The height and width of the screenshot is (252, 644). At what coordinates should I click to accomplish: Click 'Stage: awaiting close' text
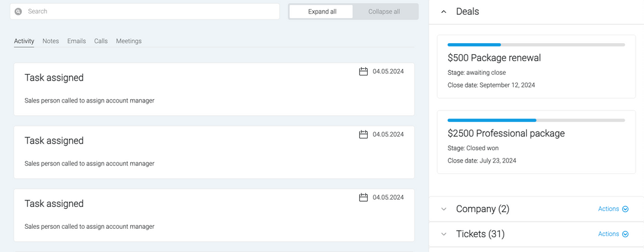click(x=477, y=72)
